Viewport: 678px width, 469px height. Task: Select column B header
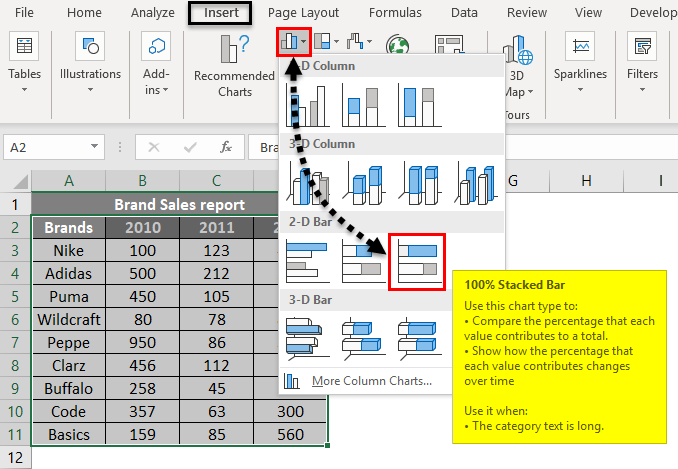pos(142,181)
